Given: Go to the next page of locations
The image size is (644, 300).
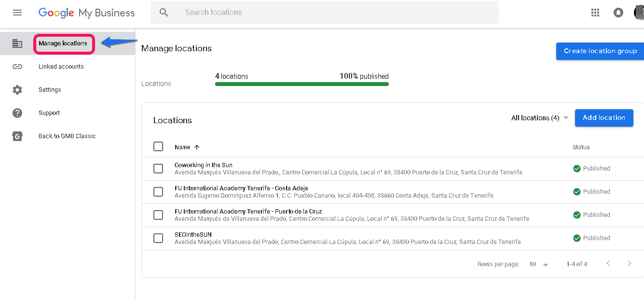Looking at the screenshot, I should pyautogui.click(x=629, y=263).
